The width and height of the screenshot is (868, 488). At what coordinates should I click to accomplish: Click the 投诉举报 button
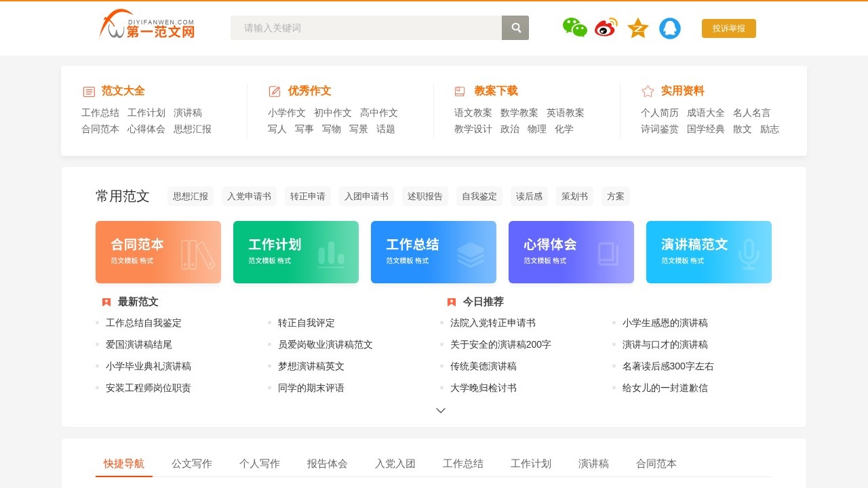coord(728,28)
